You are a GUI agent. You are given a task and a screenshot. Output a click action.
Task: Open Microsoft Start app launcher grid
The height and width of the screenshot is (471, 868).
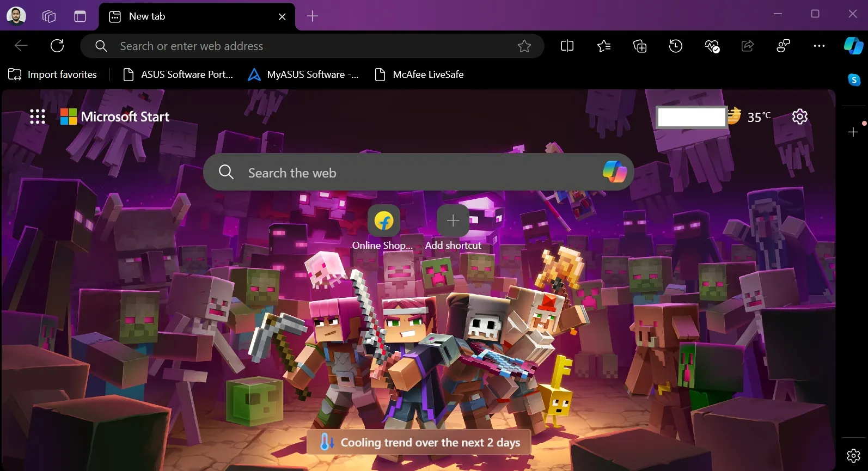38,117
